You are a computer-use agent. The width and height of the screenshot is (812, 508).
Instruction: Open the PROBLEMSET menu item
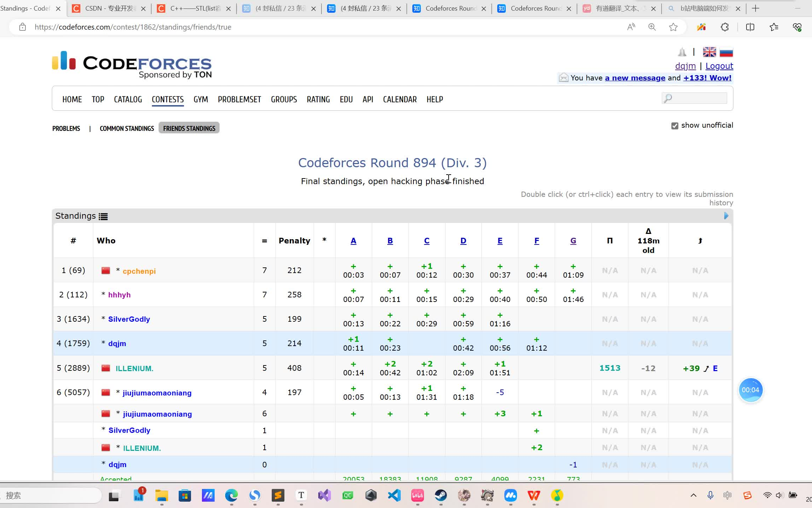[239, 99]
